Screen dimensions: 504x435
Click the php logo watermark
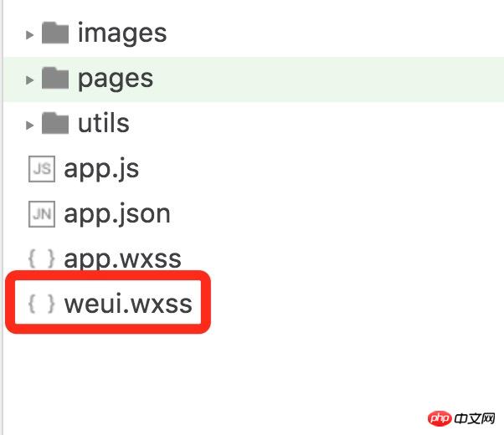[440, 418]
